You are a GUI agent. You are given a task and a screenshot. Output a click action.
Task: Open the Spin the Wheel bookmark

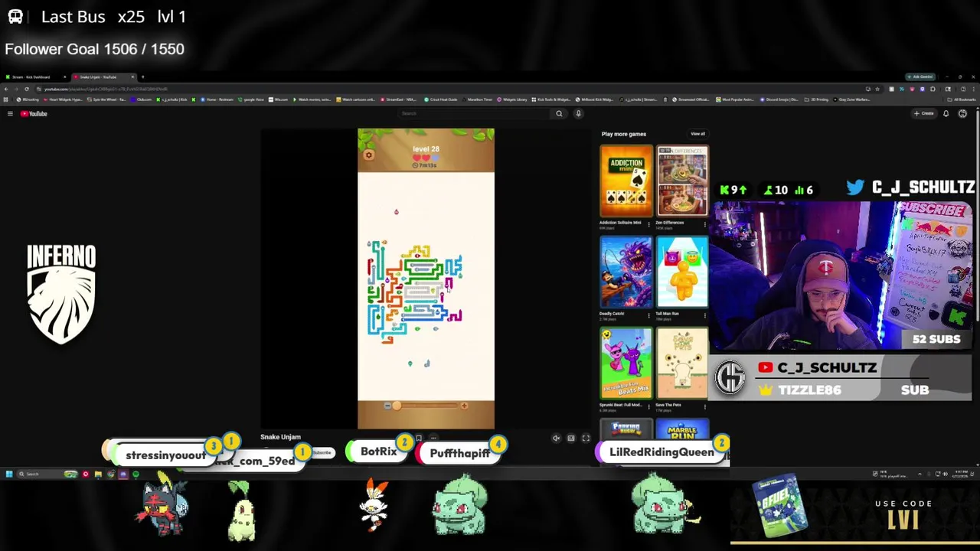[x=106, y=99]
